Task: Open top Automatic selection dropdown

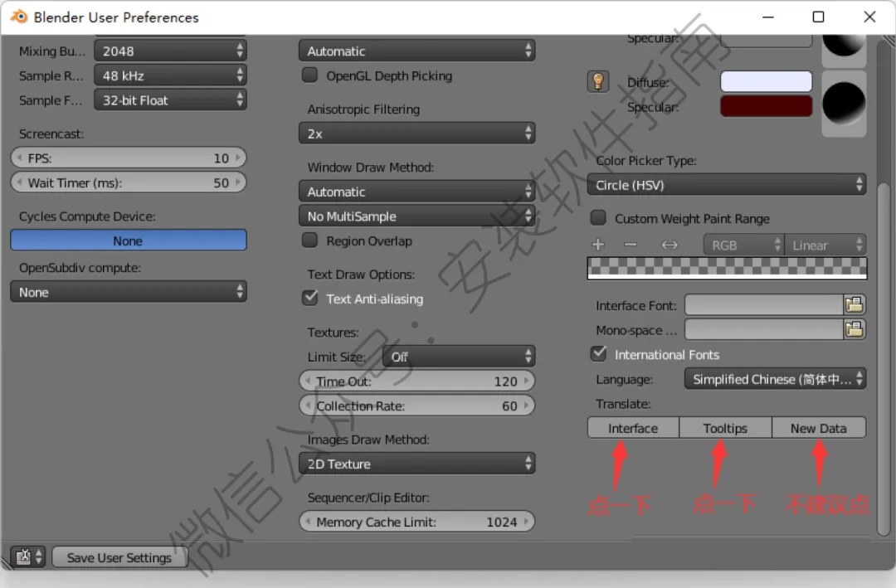Action: point(416,51)
